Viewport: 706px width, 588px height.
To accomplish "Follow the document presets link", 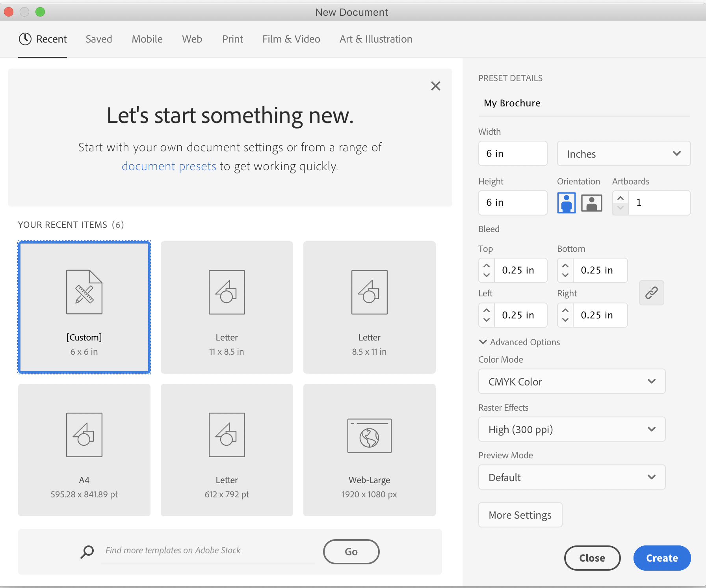I will pos(169,166).
